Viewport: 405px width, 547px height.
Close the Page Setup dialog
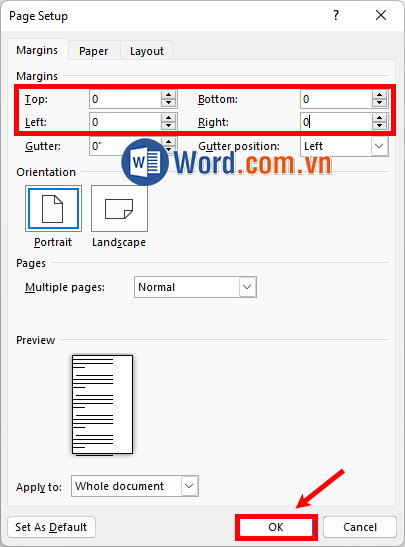pyautogui.click(x=381, y=15)
